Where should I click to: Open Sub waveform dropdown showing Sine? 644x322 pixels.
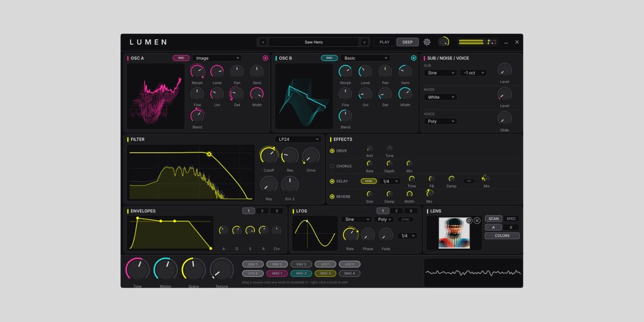tap(440, 73)
